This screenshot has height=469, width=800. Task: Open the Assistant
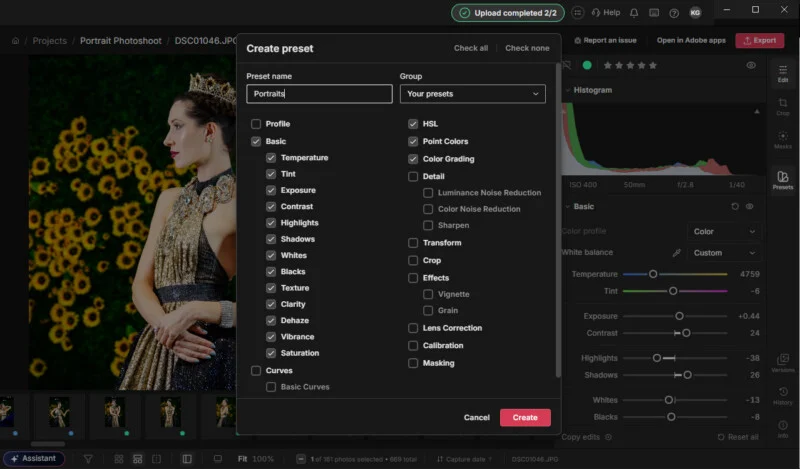click(x=34, y=458)
